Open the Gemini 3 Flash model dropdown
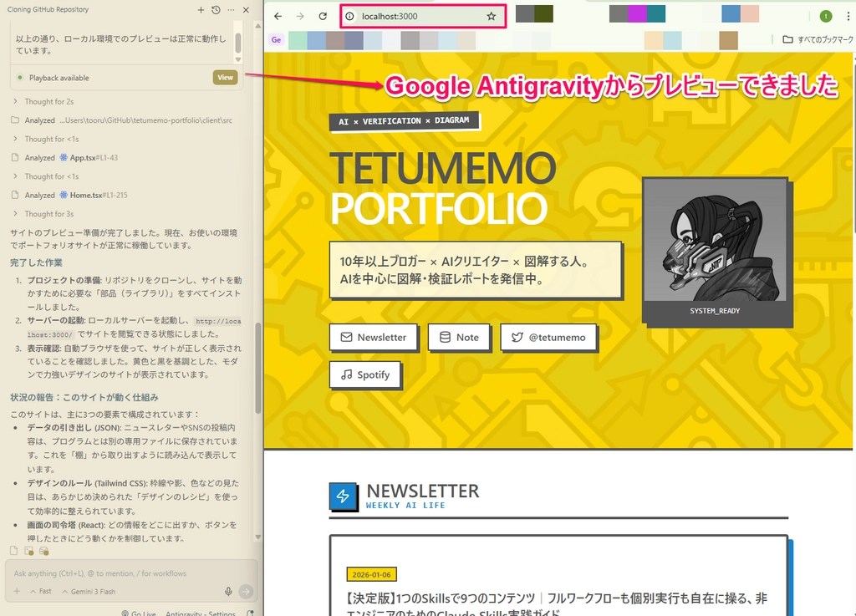Screen dimensions: 856x616 click(89, 592)
